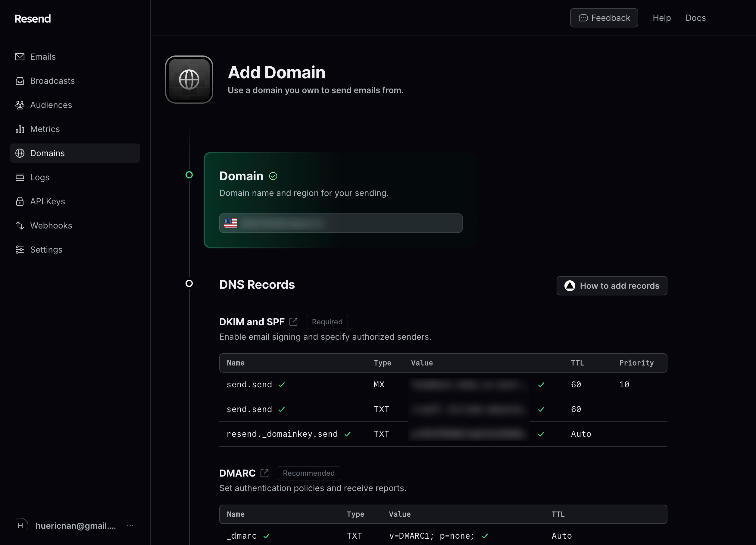Image resolution: width=756 pixels, height=545 pixels.
Task: Click value checkmark in the MX record row
Action: pos(541,385)
